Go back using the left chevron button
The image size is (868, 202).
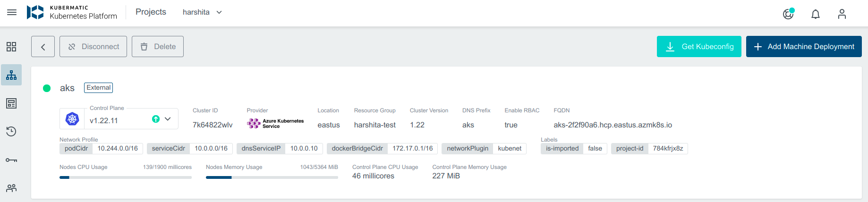43,47
